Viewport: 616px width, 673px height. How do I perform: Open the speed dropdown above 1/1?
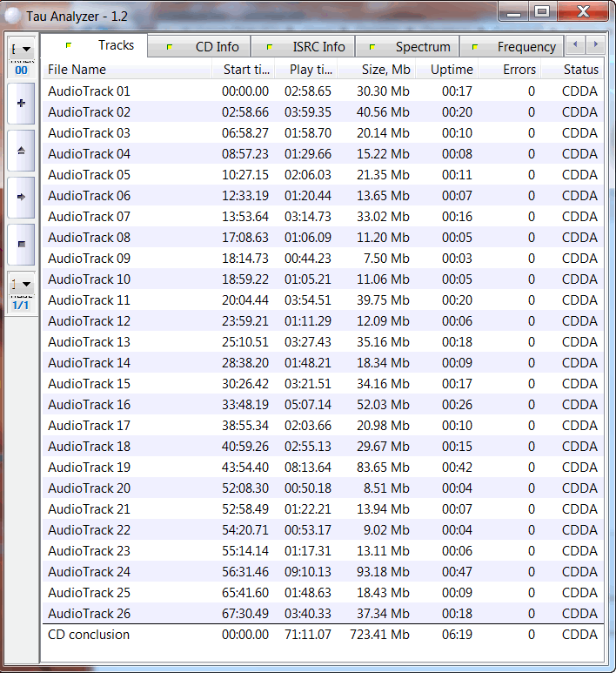point(21,284)
